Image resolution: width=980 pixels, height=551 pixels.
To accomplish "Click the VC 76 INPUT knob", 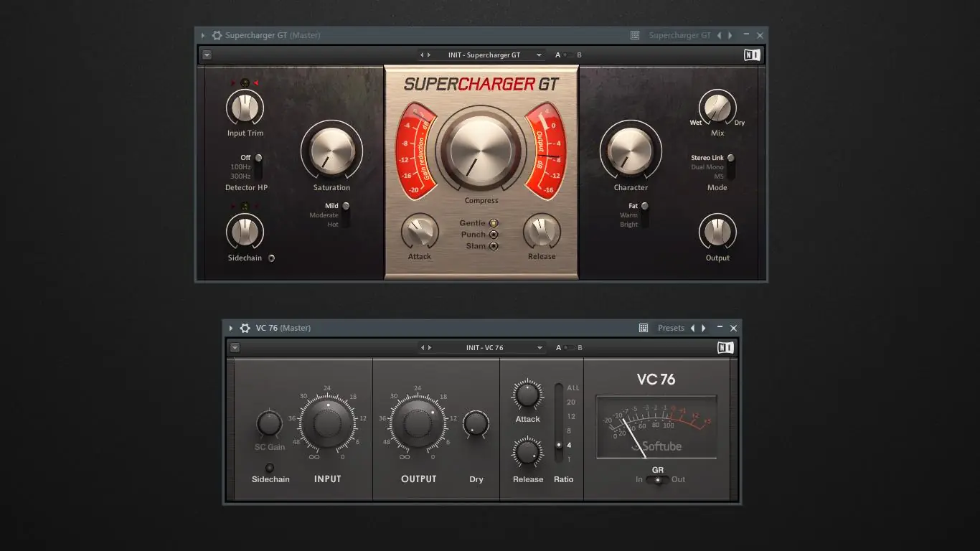I will tap(327, 423).
